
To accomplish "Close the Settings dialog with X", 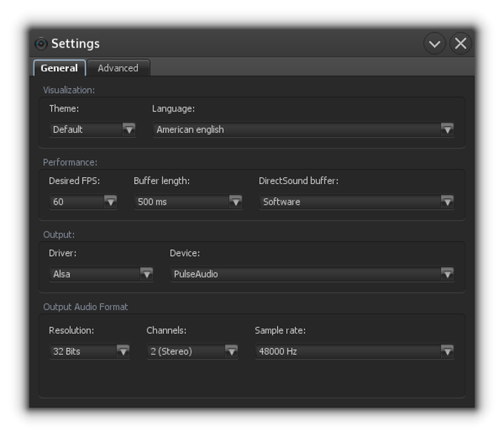I will click(x=460, y=44).
